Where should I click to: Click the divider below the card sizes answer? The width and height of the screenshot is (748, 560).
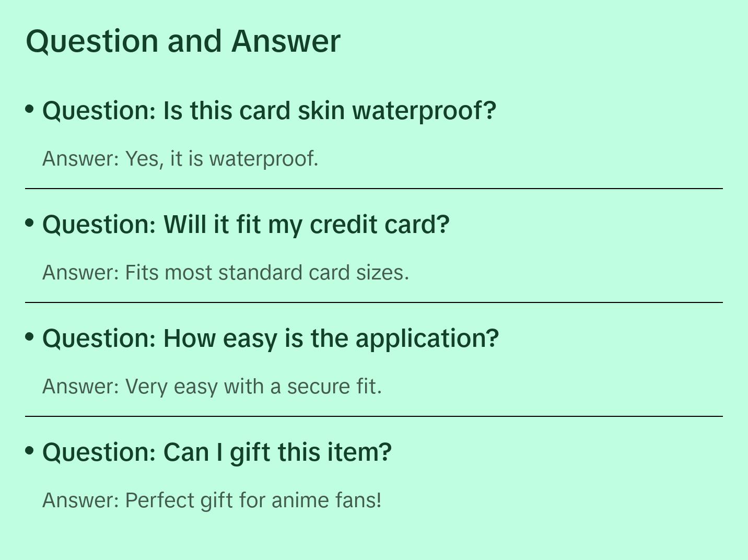pos(374,302)
